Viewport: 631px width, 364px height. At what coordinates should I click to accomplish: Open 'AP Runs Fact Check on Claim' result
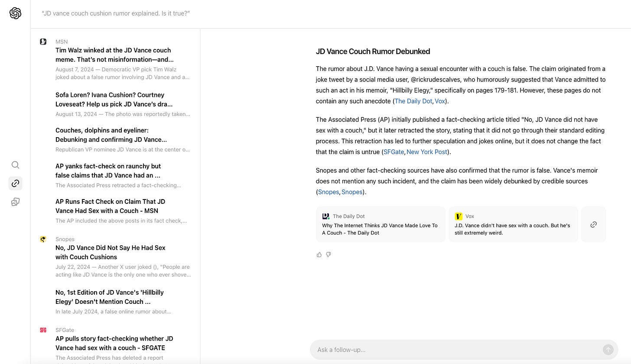coord(110,206)
